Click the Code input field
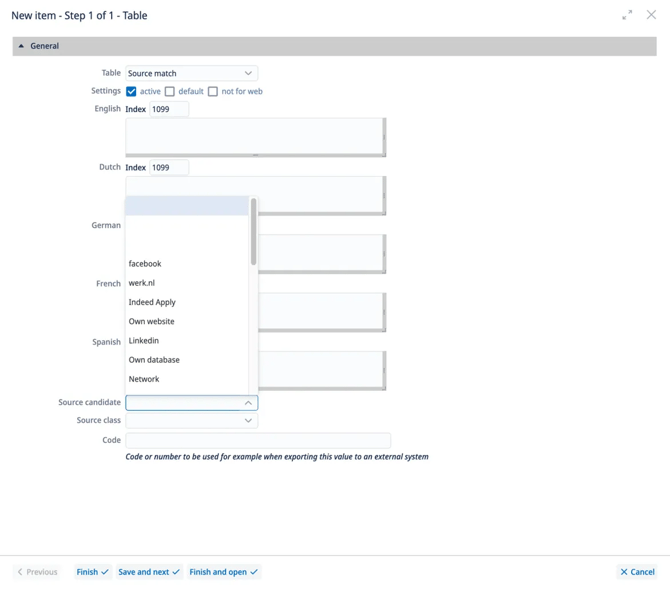 (x=258, y=440)
